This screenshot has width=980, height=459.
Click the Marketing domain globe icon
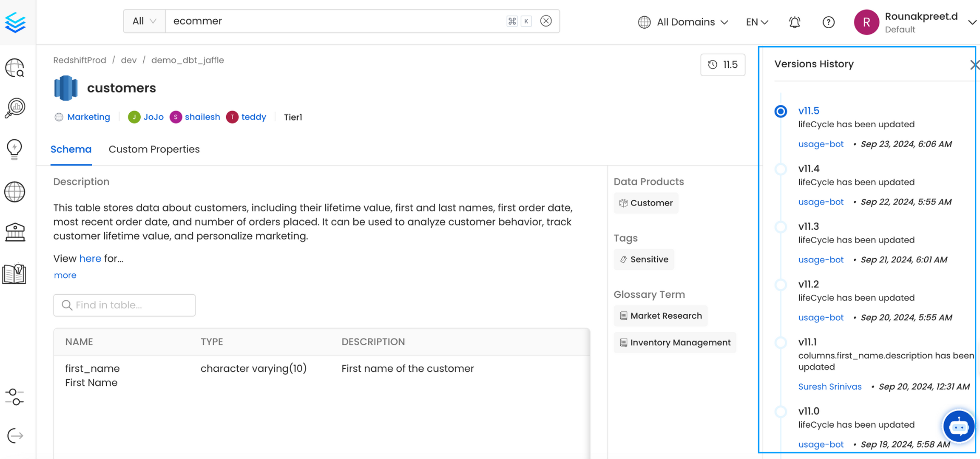point(59,117)
